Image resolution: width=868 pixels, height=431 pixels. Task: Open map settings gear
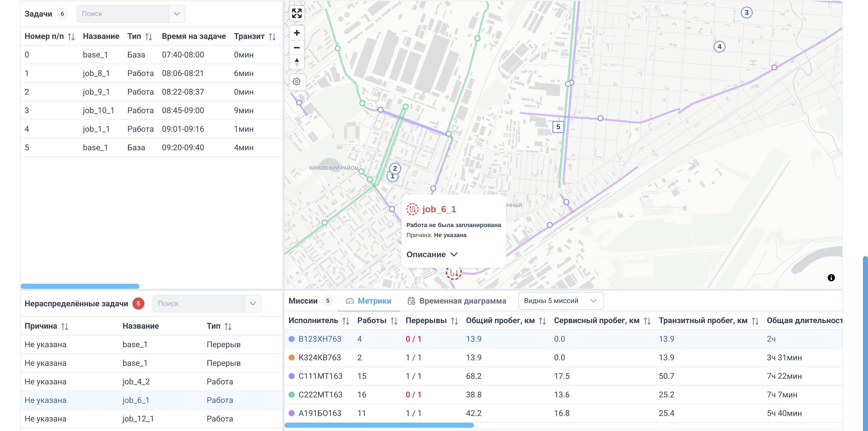pos(297,82)
